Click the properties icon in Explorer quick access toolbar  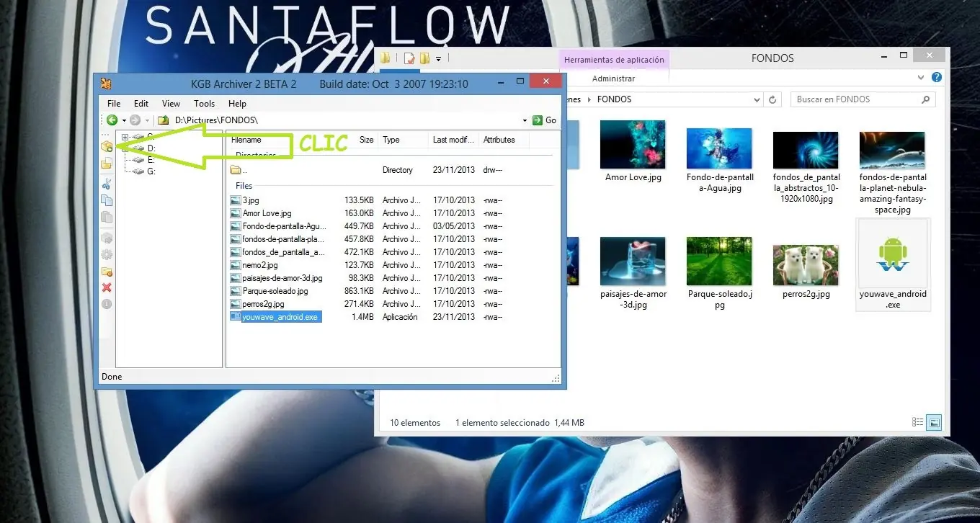pos(409,58)
